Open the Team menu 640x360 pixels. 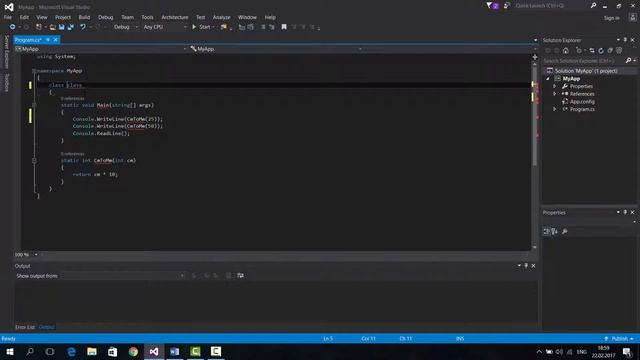point(127,17)
